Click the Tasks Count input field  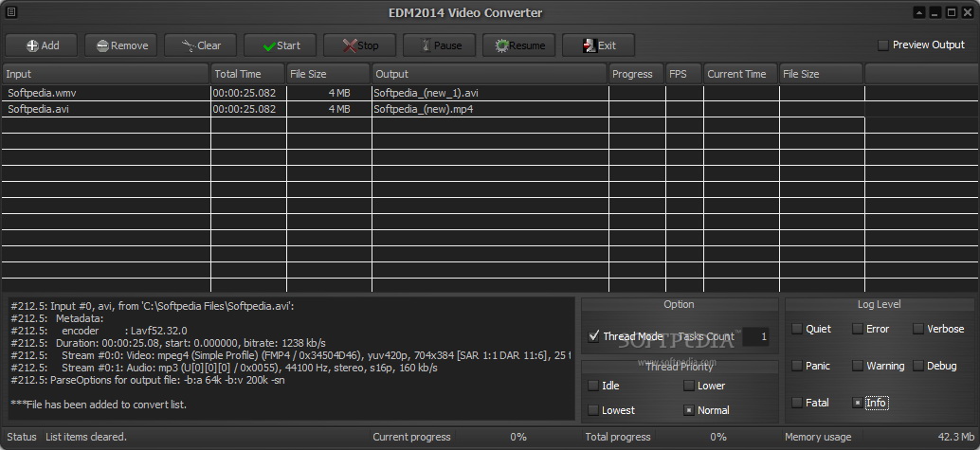pyautogui.click(x=755, y=336)
